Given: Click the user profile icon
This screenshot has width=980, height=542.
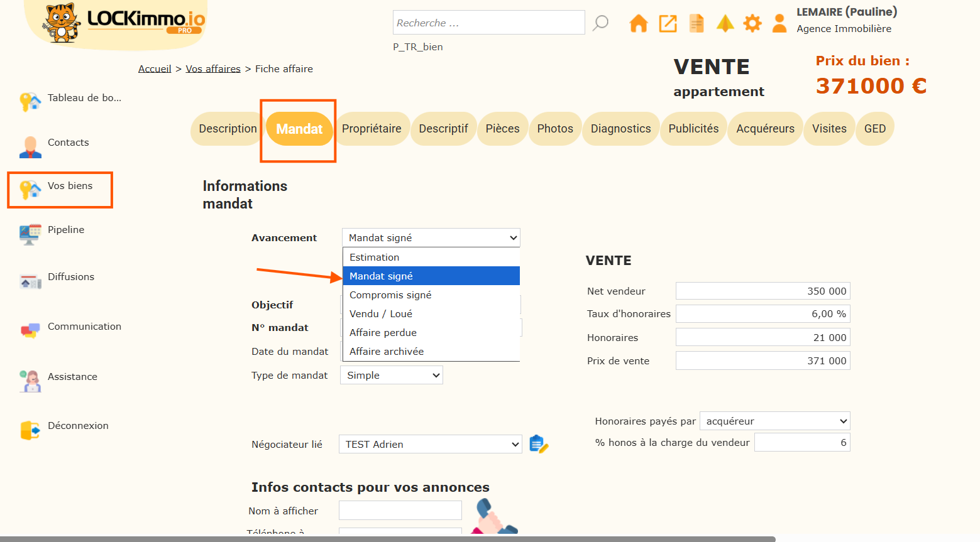Looking at the screenshot, I should pyautogui.click(x=779, y=24).
